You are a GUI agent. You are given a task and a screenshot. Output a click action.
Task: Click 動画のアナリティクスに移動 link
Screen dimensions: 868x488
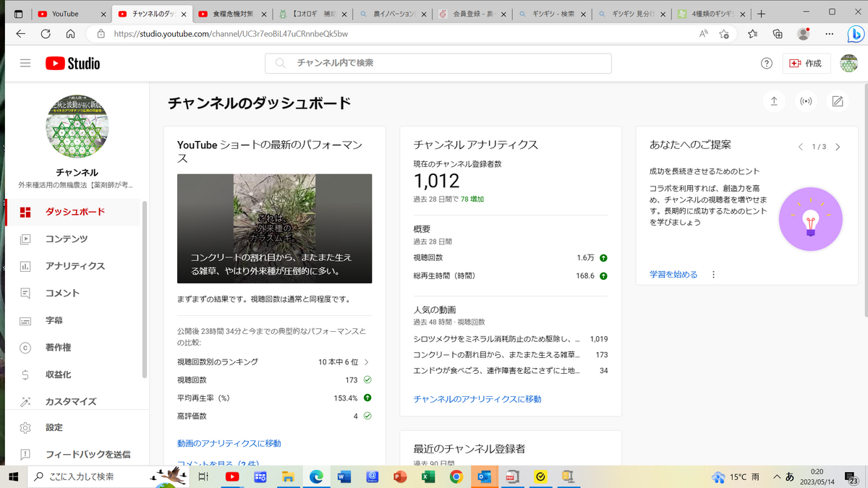[x=229, y=443]
